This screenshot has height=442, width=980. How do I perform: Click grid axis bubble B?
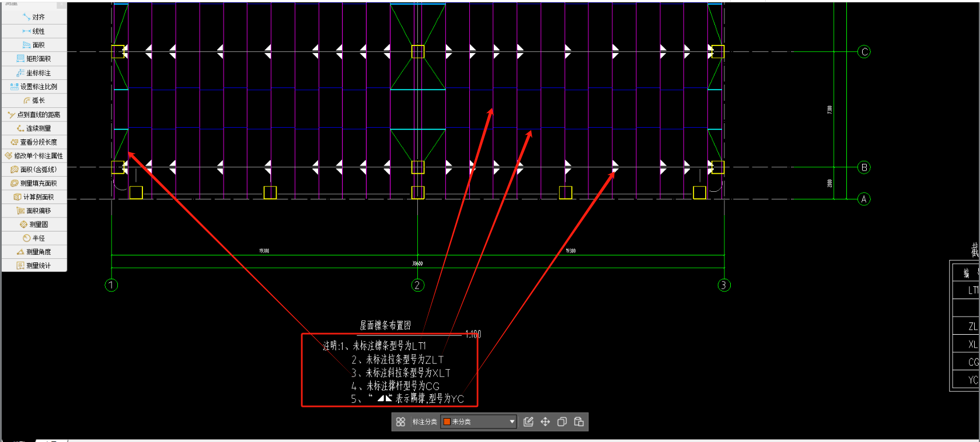tap(864, 168)
